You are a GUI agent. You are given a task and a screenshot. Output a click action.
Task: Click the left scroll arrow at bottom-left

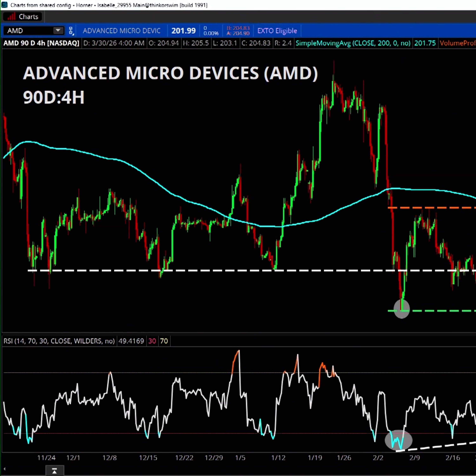[4, 469]
